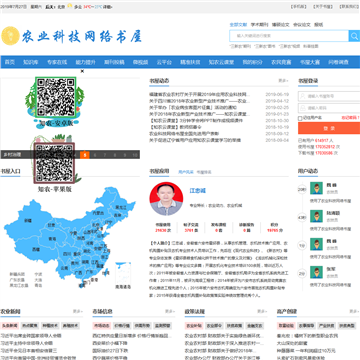Click the avatar of user 陆海勤 in 用户动态
The height and width of the screenshot is (360, 360).
[x=316, y=216]
